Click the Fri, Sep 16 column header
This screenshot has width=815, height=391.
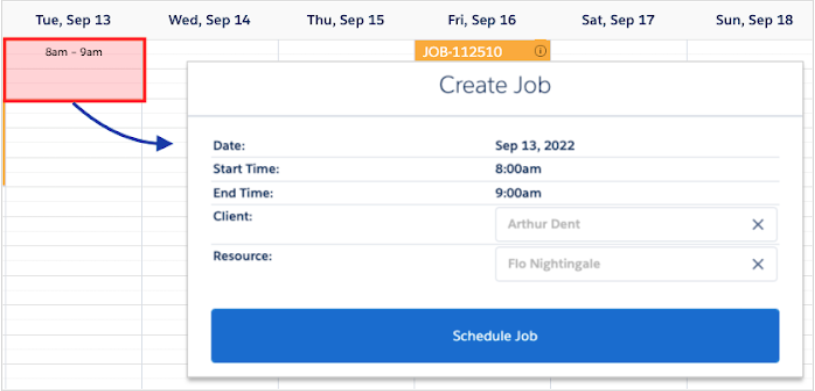coord(482,20)
